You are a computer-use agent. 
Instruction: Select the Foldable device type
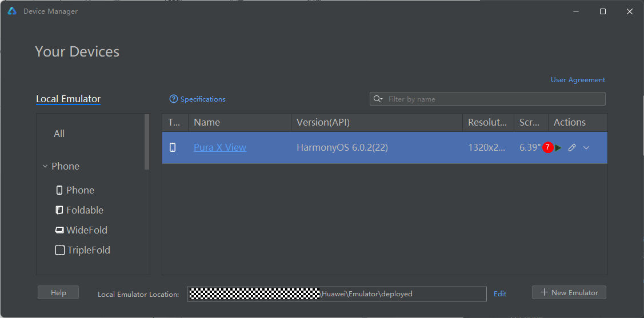click(85, 211)
